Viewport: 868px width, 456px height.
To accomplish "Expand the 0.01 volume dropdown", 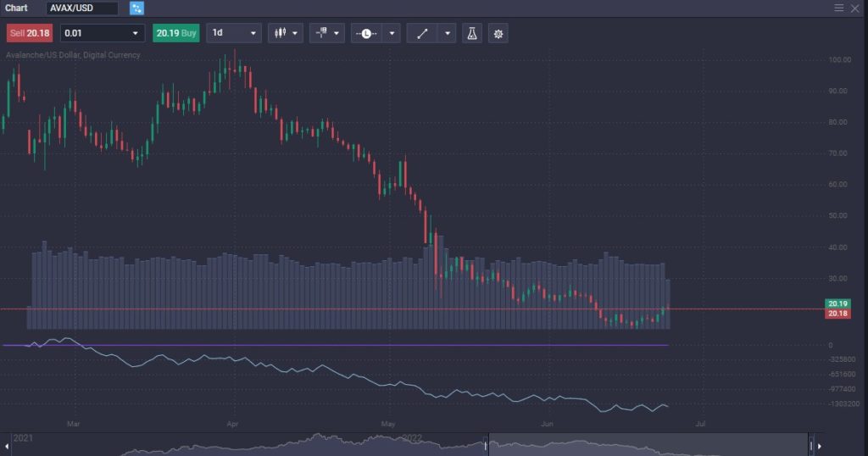I will click(x=135, y=33).
